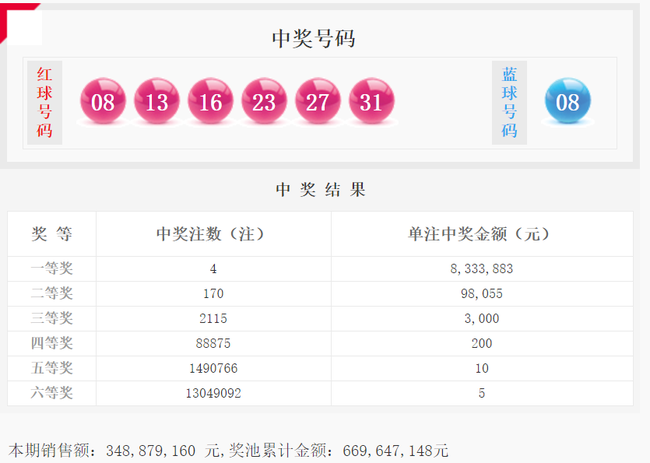Click third prize count 2115

[213, 319]
